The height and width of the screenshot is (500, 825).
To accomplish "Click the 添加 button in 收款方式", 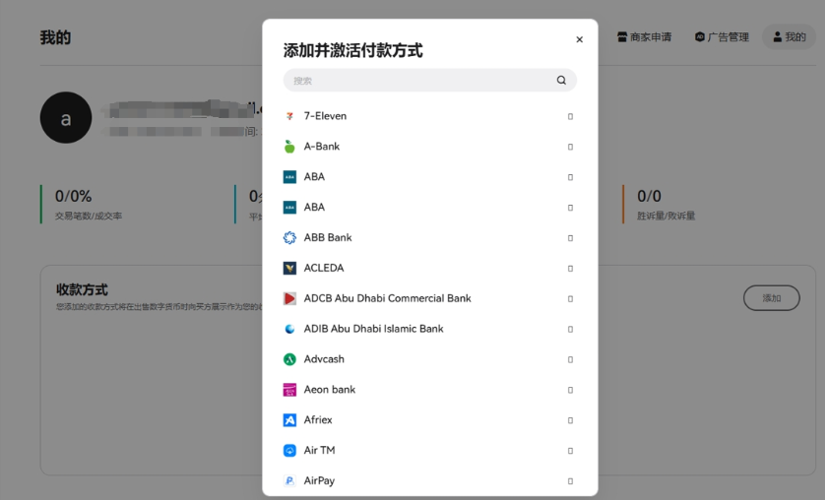I will pos(771,298).
